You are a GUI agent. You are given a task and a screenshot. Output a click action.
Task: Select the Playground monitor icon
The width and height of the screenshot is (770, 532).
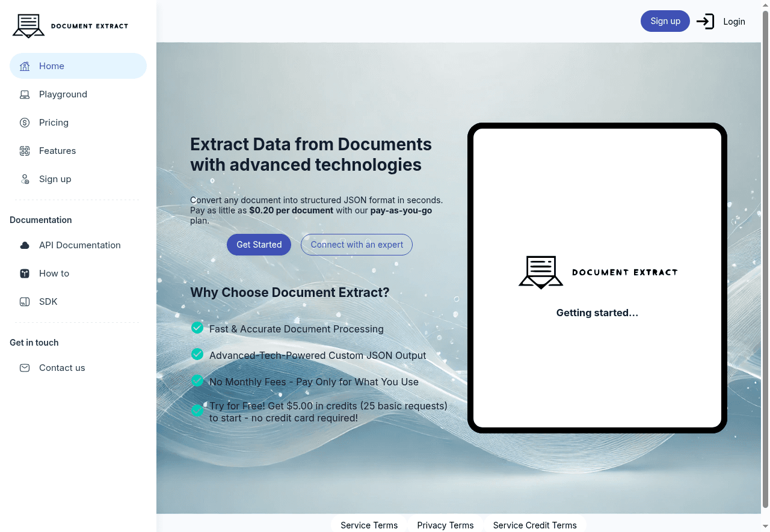point(24,94)
